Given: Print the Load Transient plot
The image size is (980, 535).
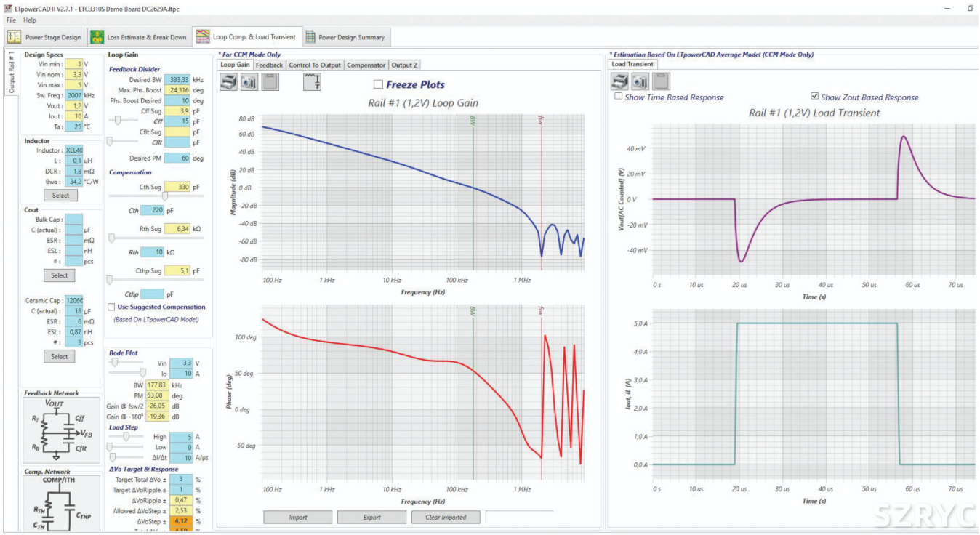Looking at the screenshot, I should tap(620, 81).
